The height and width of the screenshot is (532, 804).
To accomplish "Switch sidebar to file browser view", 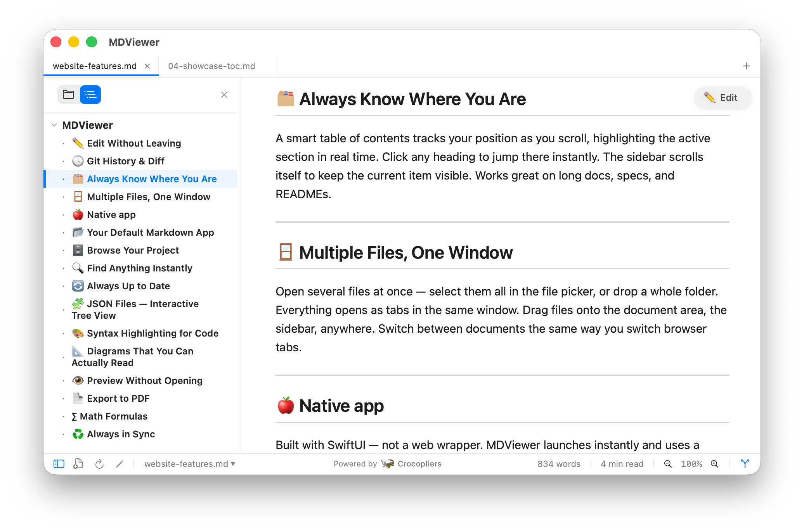I will (69, 95).
